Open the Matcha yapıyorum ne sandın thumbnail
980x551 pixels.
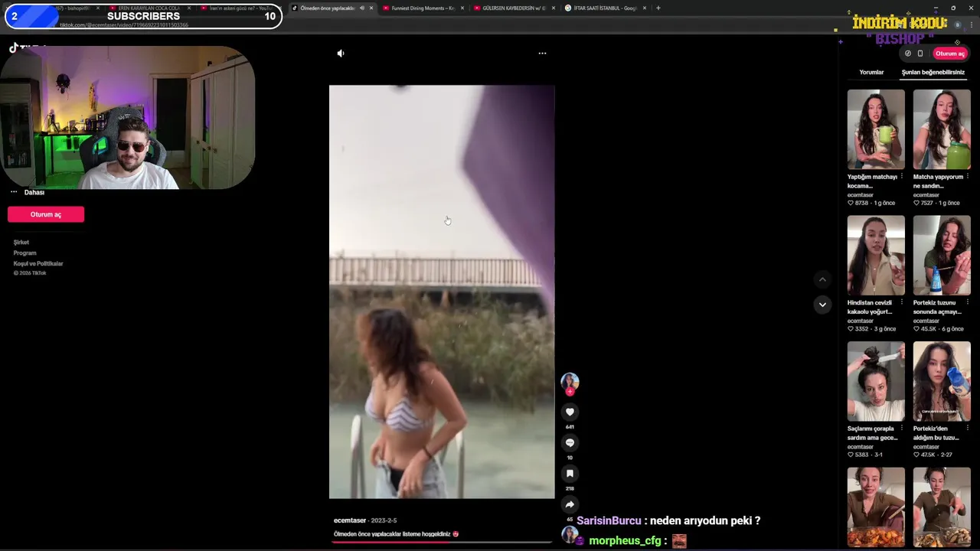(x=942, y=129)
